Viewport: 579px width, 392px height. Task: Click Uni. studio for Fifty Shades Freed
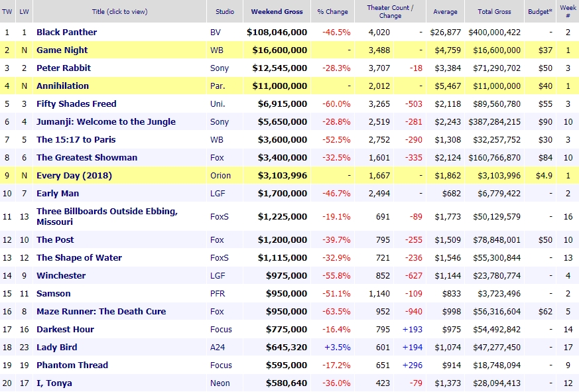[218, 104]
